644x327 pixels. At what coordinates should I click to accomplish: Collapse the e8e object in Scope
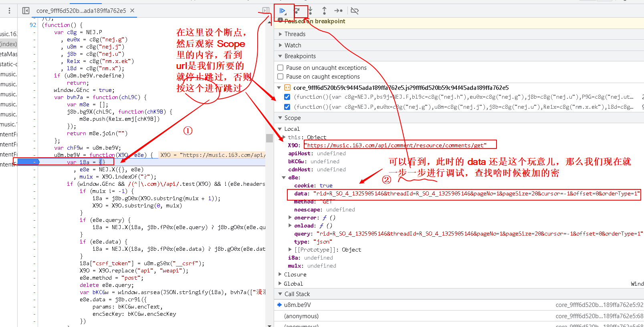point(284,177)
